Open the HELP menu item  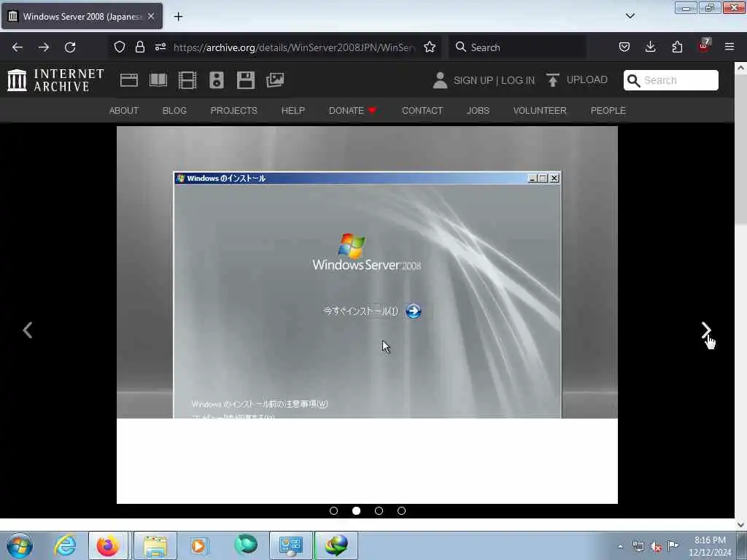(x=293, y=111)
